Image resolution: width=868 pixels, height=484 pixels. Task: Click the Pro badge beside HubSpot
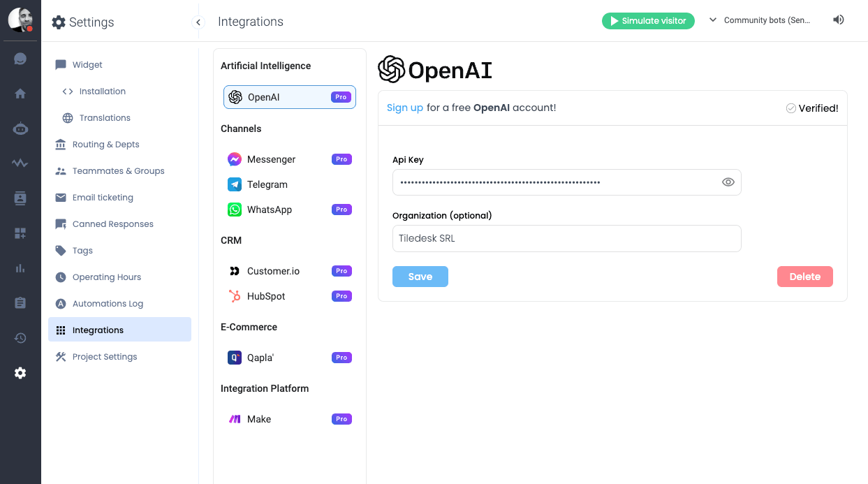tap(341, 296)
